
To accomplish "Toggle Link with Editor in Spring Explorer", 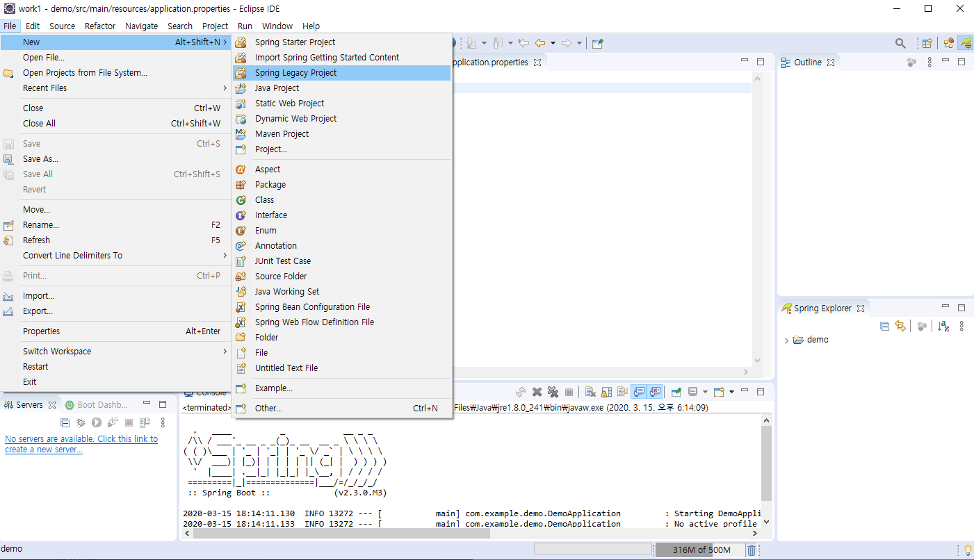I will click(900, 326).
